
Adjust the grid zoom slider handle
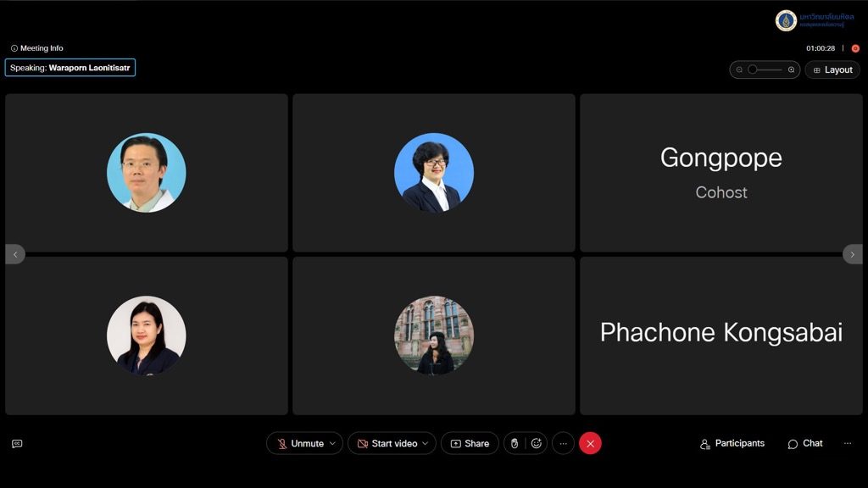753,69
